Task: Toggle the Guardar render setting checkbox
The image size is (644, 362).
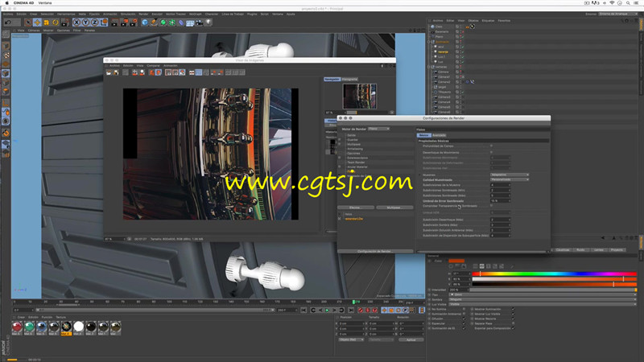Action: (x=340, y=139)
